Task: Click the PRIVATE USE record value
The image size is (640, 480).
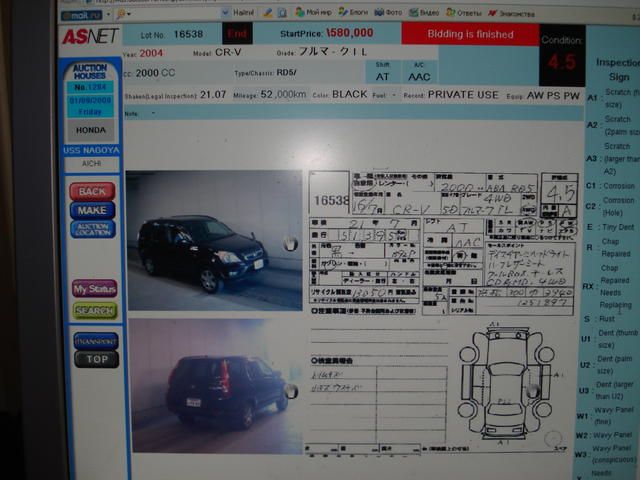Action: click(x=463, y=95)
